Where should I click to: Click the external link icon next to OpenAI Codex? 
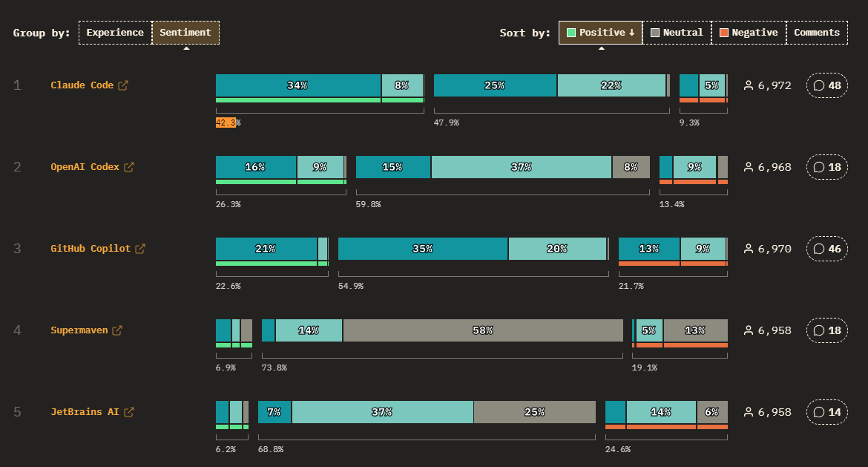[129, 167]
